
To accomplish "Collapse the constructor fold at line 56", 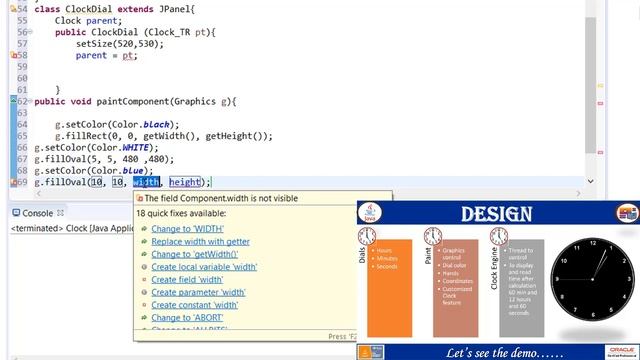I will pyautogui.click(x=30, y=32).
